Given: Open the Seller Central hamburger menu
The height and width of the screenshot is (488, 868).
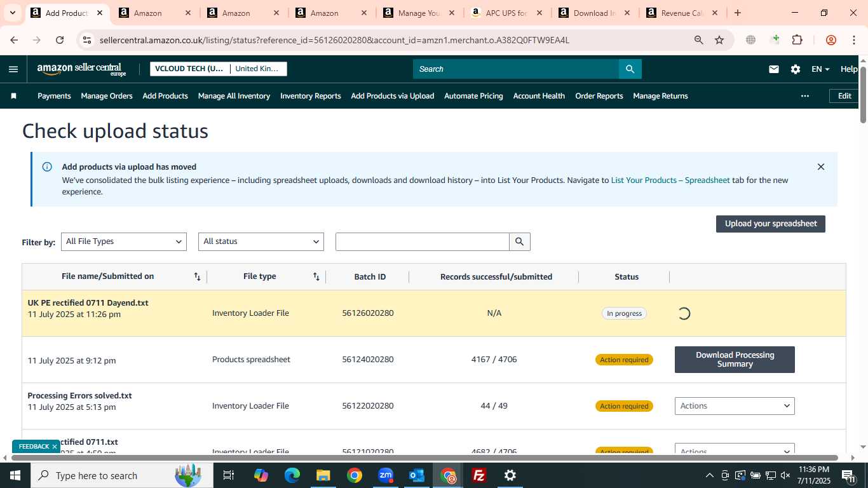Looking at the screenshot, I should tap(13, 69).
